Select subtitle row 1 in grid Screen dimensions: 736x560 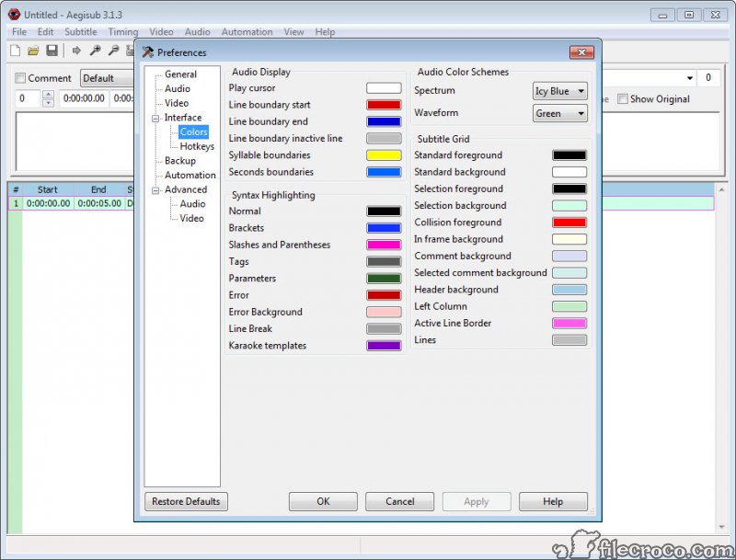[x=361, y=203]
